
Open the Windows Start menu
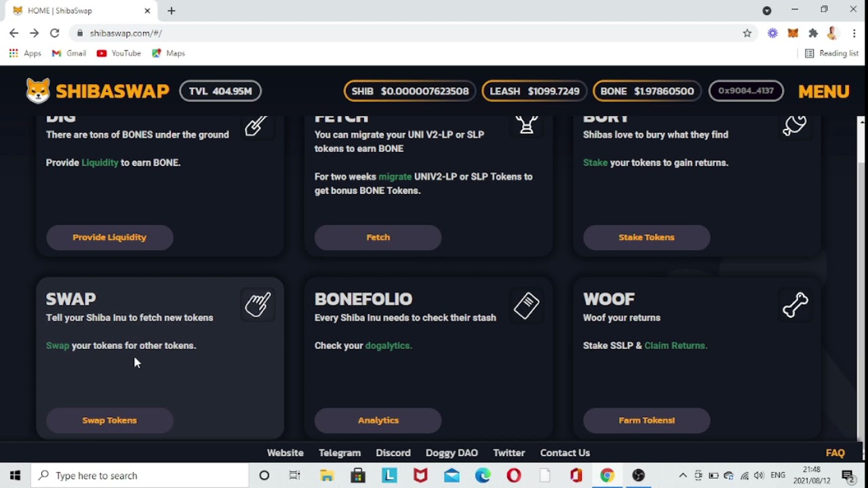(x=15, y=476)
